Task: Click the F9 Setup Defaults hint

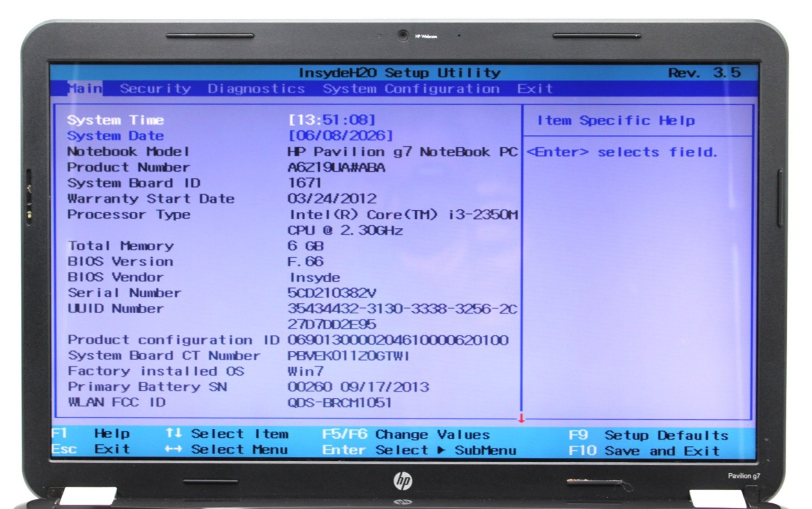Action: [649, 435]
